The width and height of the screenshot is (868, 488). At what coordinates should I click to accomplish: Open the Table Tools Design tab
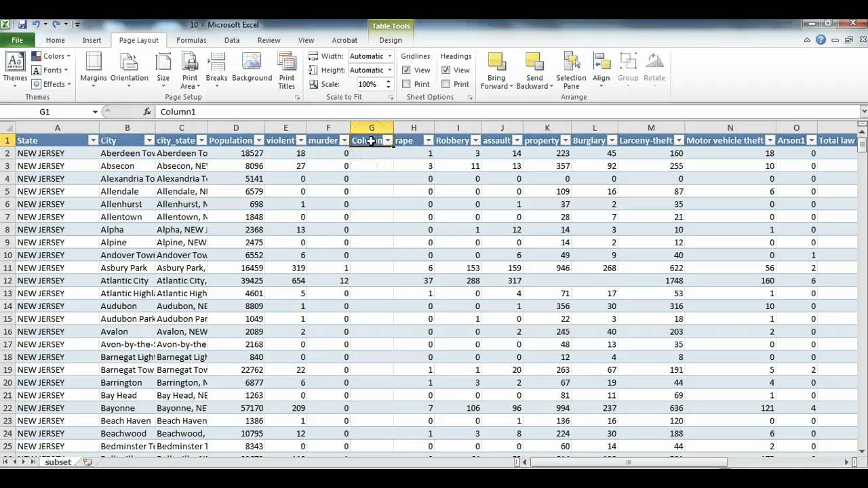click(391, 40)
